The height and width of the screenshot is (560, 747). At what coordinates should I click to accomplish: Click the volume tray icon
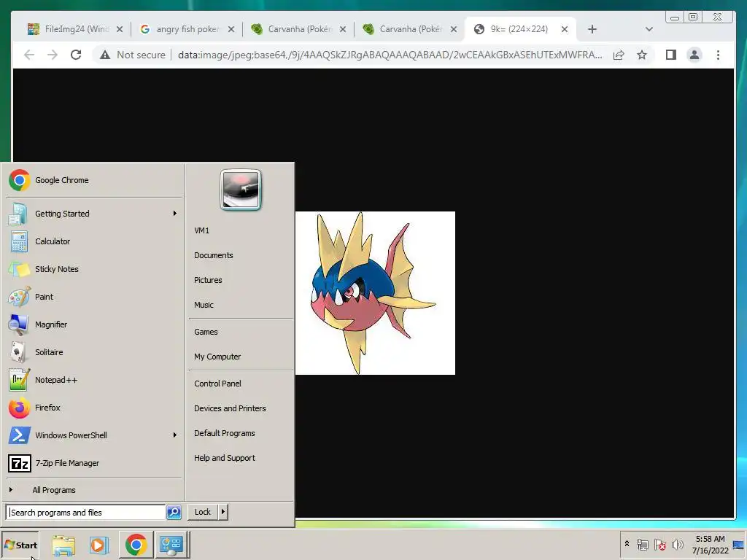click(677, 544)
